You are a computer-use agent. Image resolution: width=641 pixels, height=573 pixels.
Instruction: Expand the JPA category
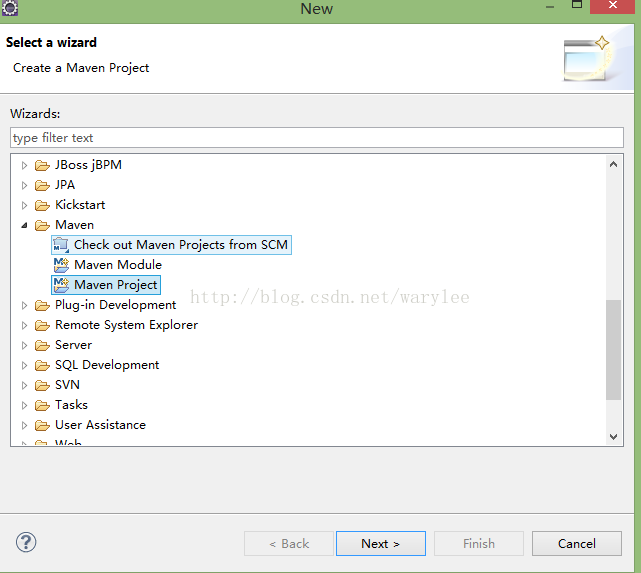coord(24,185)
